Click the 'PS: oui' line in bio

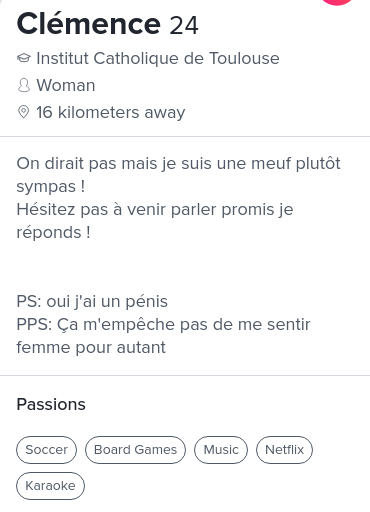point(92,302)
